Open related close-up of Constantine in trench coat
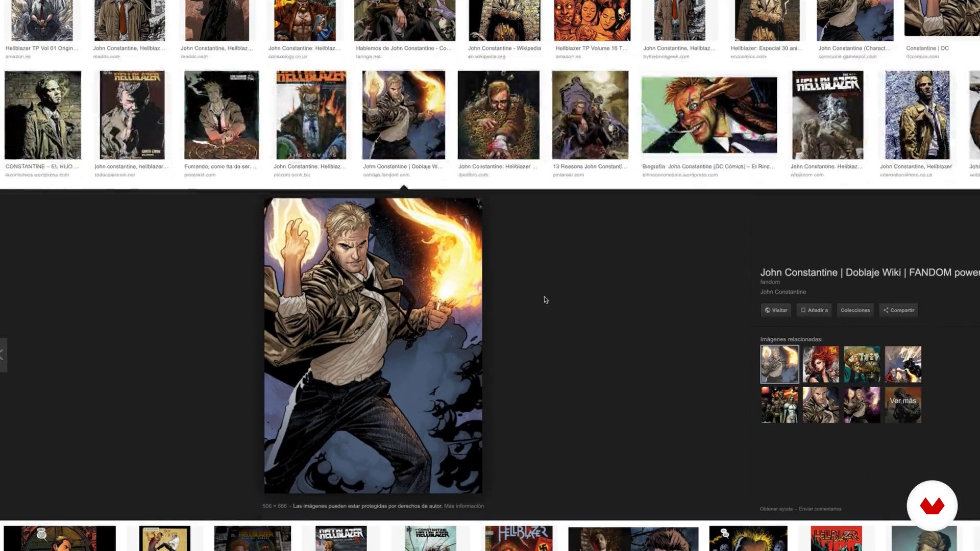Image resolution: width=980 pixels, height=551 pixels. coord(821,405)
